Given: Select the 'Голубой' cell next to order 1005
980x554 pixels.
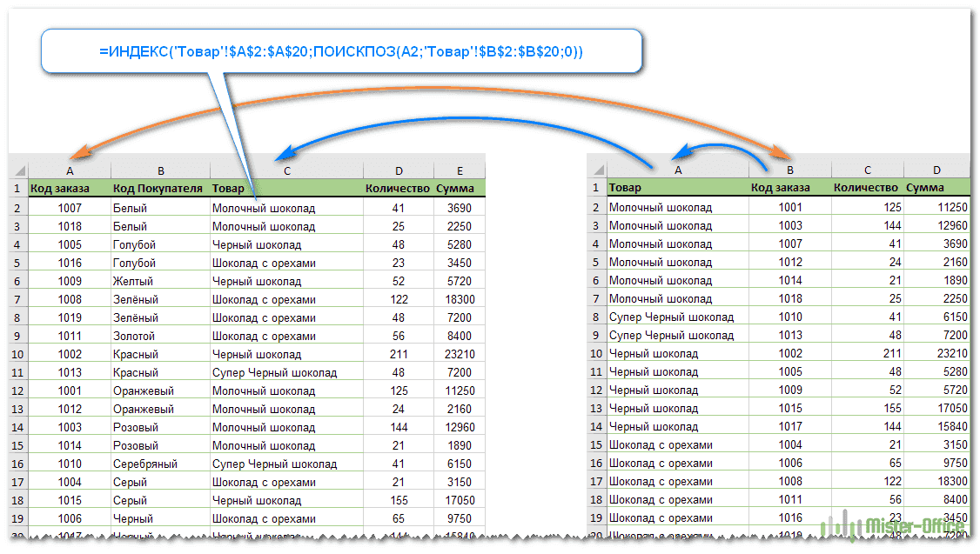Looking at the screenshot, I should point(161,245).
